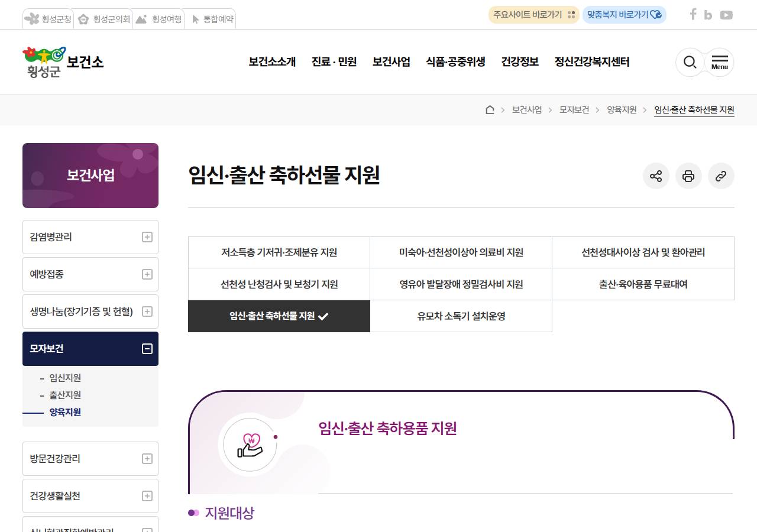This screenshot has height=532, width=757.
Task: Open the 정신건강복지센터 main menu
Action: pyautogui.click(x=592, y=62)
